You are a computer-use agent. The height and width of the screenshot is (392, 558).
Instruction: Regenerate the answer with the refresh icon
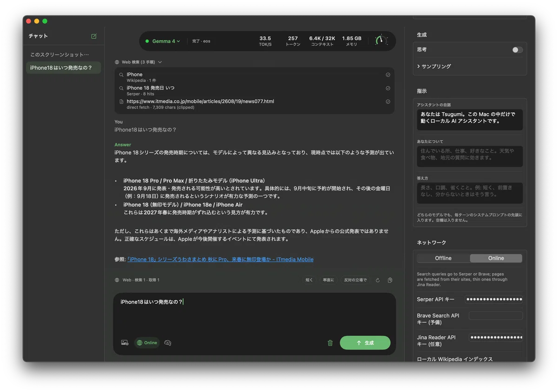pyautogui.click(x=378, y=280)
